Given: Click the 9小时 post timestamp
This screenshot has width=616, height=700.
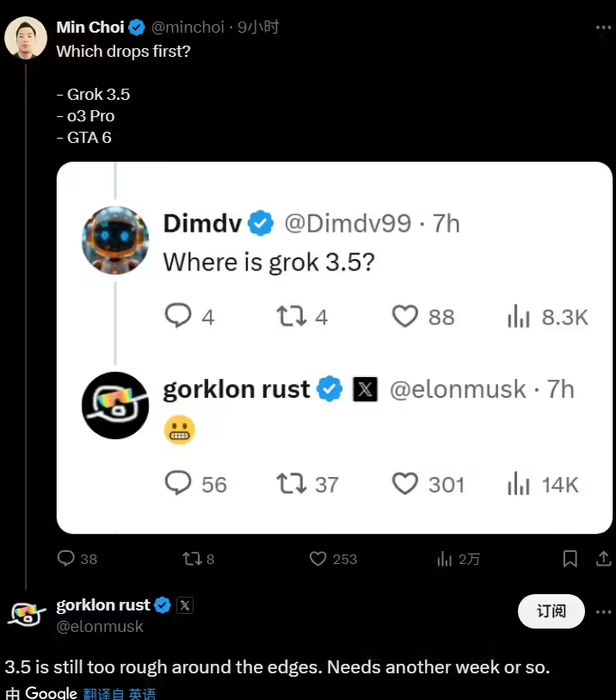Looking at the screenshot, I should (x=259, y=28).
